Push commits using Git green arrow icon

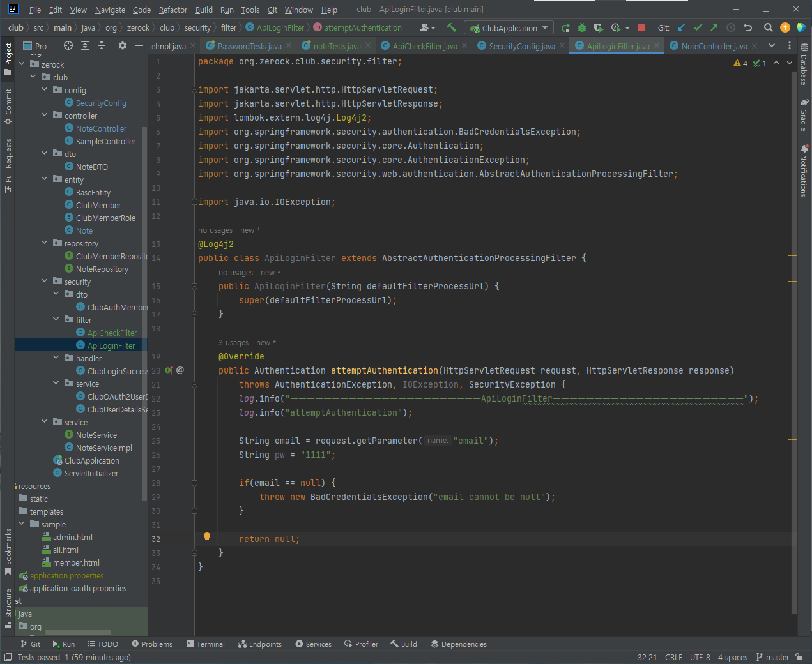714,27
